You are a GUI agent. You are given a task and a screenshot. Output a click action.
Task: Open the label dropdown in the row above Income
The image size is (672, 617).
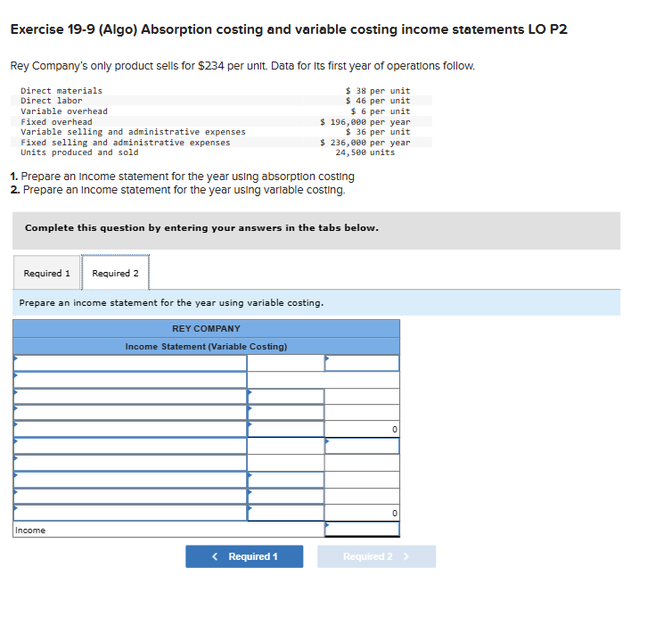[130, 513]
